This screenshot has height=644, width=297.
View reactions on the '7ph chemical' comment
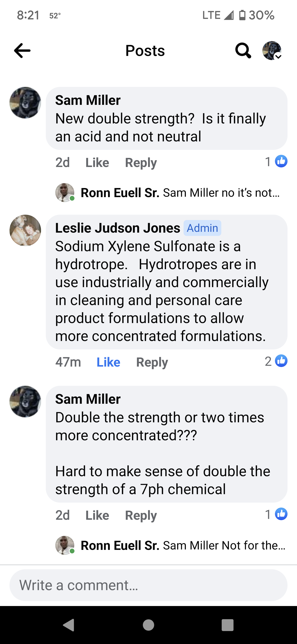(x=277, y=514)
